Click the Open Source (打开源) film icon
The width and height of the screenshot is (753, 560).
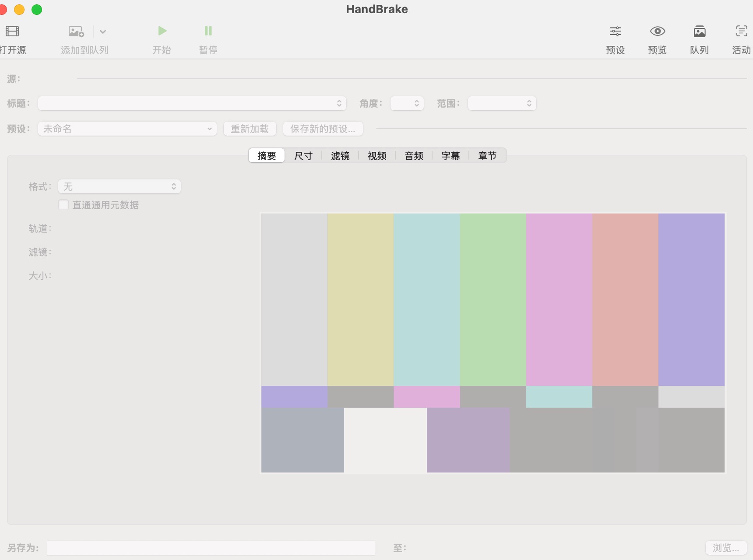pos(12,31)
